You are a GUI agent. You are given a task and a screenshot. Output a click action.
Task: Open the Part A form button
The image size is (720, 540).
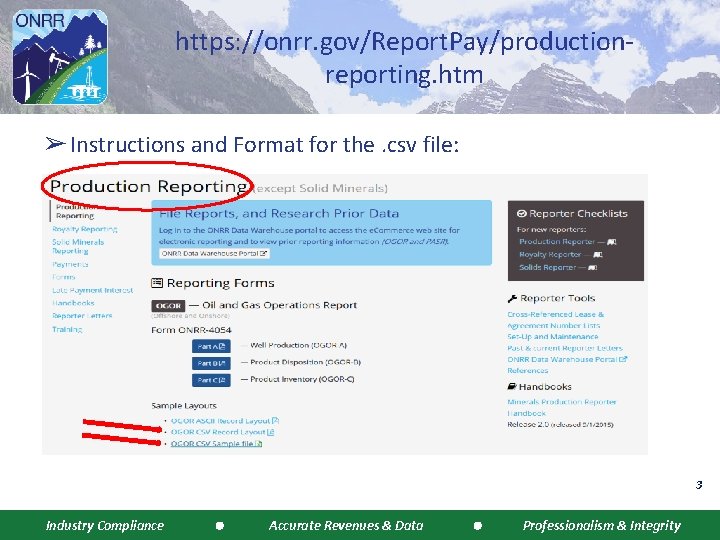pos(211,346)
